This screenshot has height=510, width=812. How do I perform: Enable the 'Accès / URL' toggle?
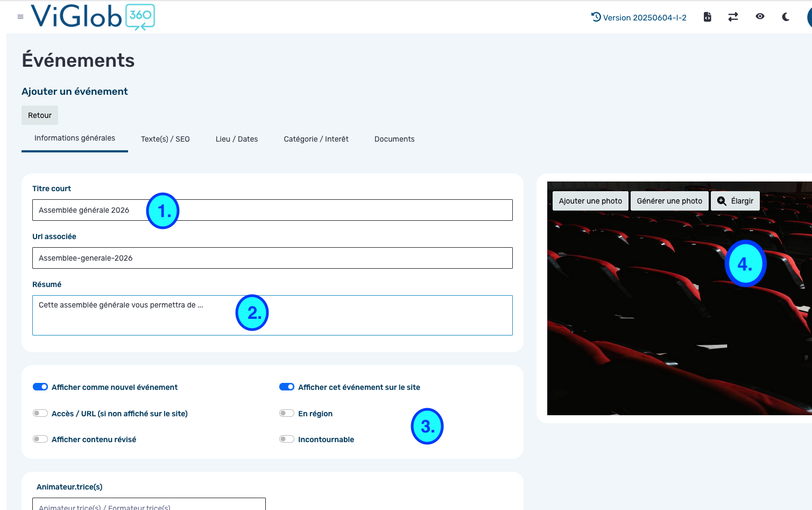click(40, 413)
